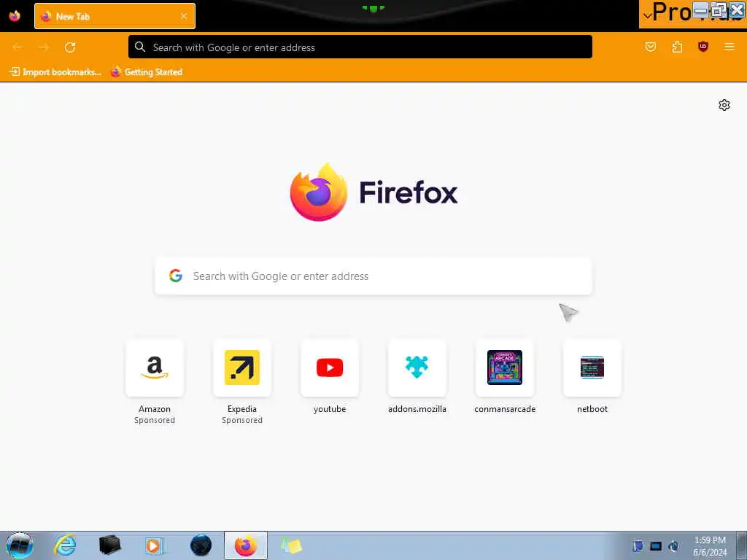Screen dimensions: 747x560
Task: Click the toolbar address bar search field
Action: click(360, 47)
